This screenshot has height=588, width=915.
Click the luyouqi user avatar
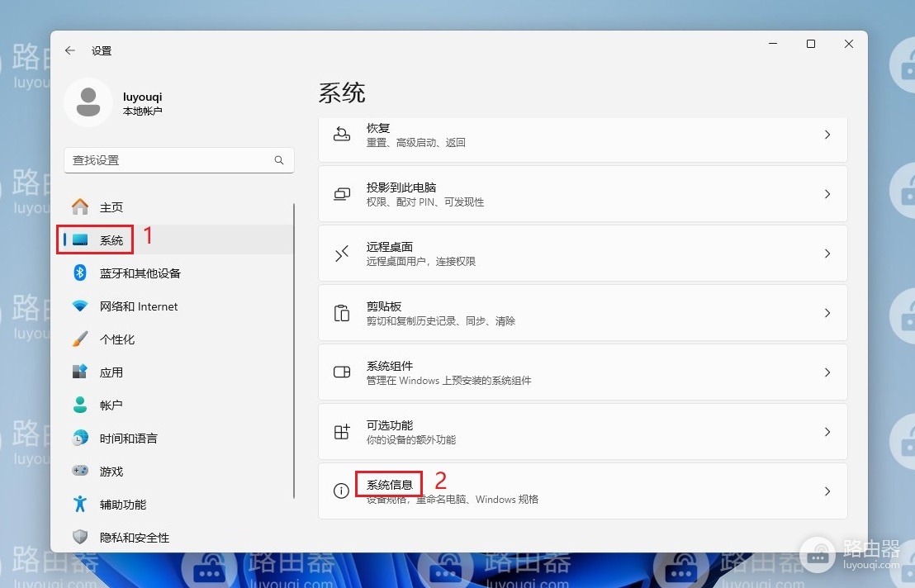click(x=88, y=102)
